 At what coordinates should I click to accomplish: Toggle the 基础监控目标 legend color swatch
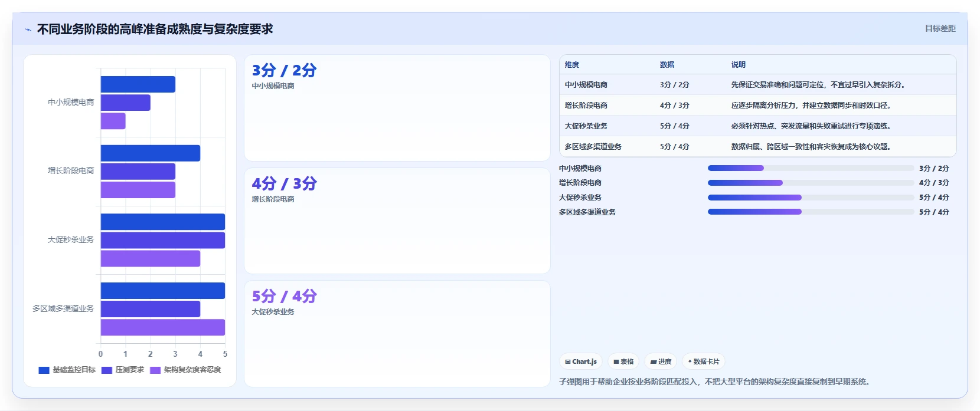pyautogui.click(x=44, y=370)
